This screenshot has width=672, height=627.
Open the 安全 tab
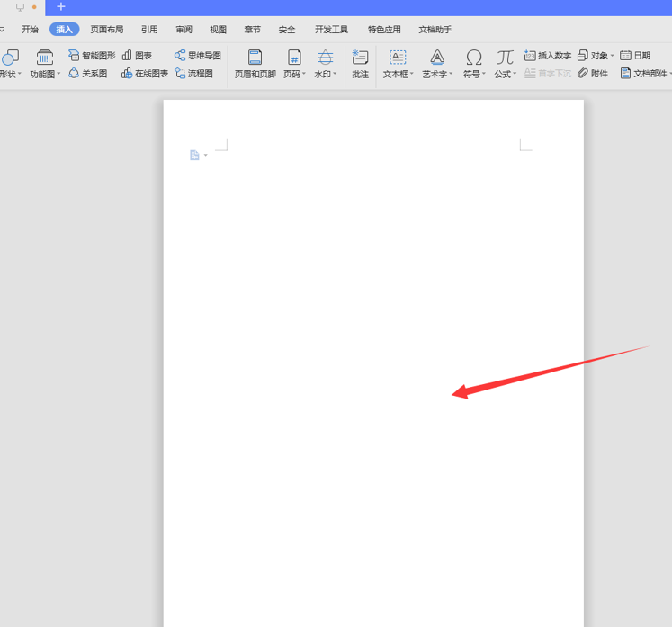tap(287, 29)
